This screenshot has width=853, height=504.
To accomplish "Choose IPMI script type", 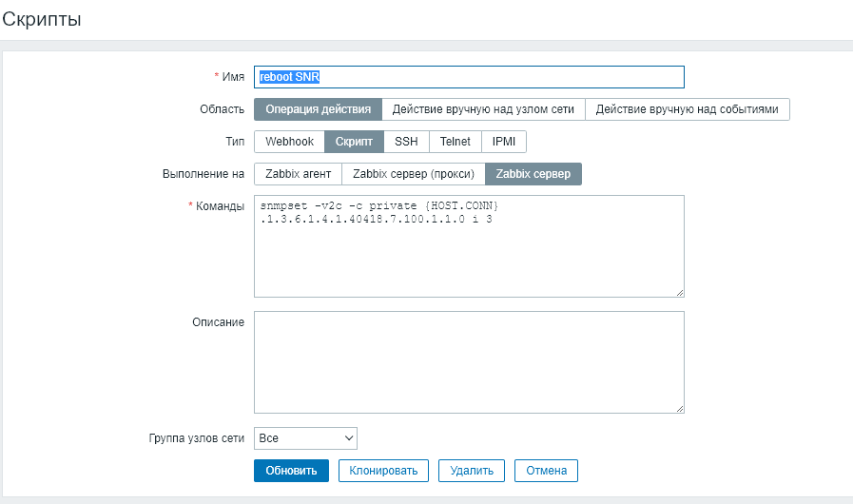I will pyautogui.click(x=504, y=142).
